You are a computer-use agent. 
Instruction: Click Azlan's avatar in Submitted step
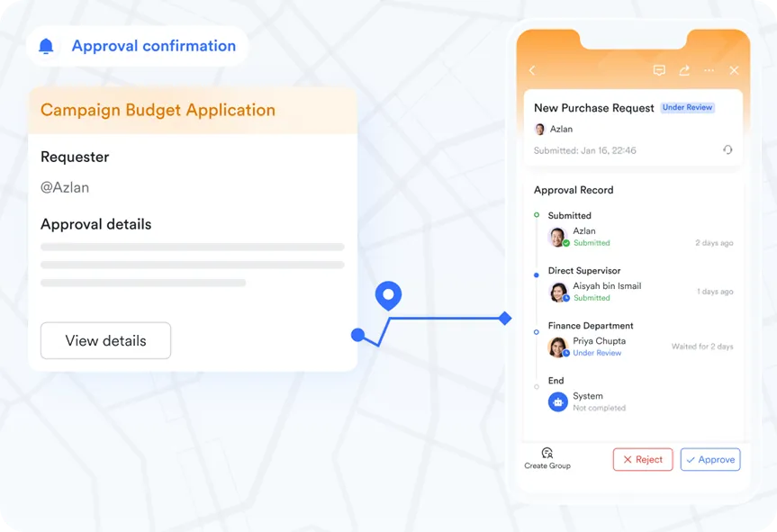click(x=558, y=237)
